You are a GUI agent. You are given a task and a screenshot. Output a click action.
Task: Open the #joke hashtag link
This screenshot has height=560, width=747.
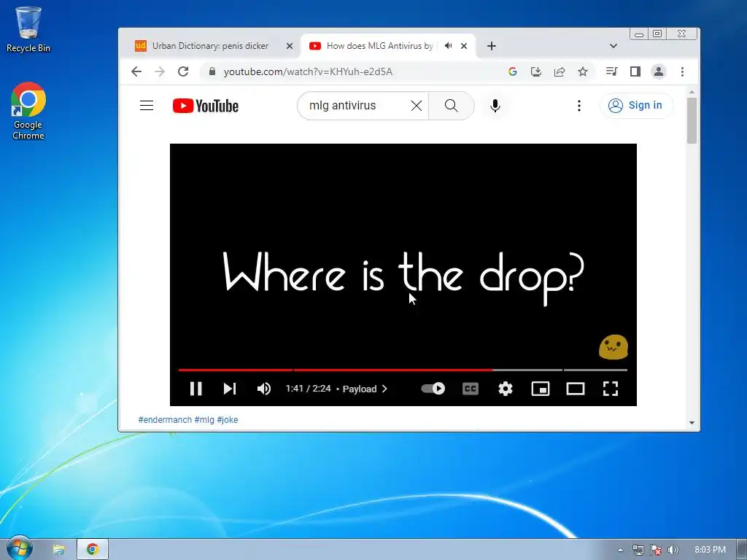[228, 419]
